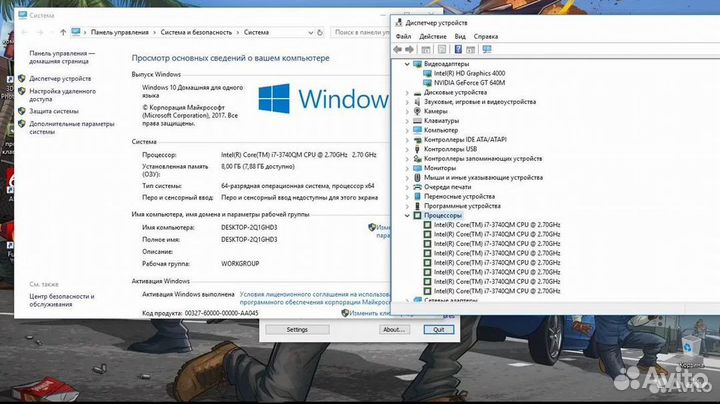Open the Вид menu in Device Manager
Image resolution: width=720 pixels, height=404 pixels.
point(460,36)
